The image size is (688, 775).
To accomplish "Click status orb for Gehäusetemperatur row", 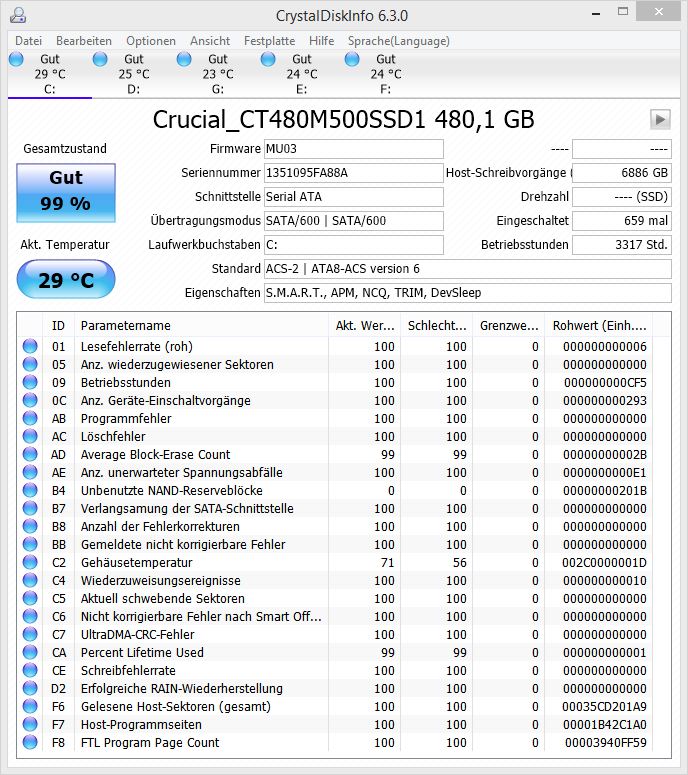I will point(30,562).
